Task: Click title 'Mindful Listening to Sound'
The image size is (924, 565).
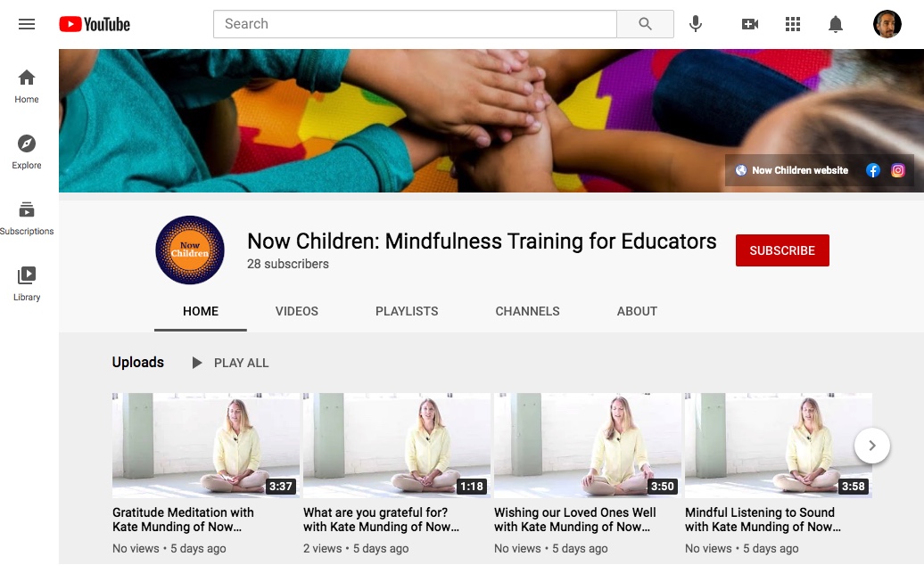Action: [x=763, y=520]
